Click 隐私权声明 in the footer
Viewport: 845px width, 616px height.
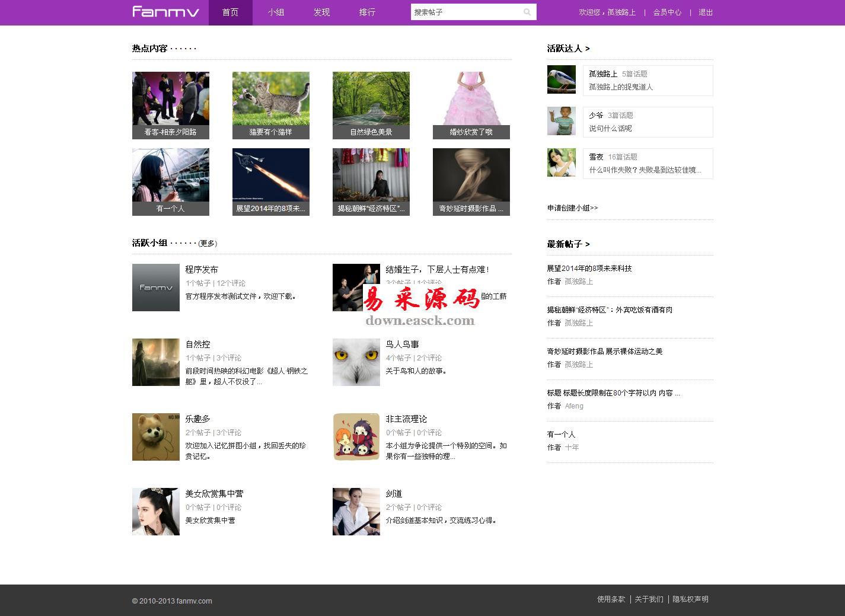coord(690,599)
